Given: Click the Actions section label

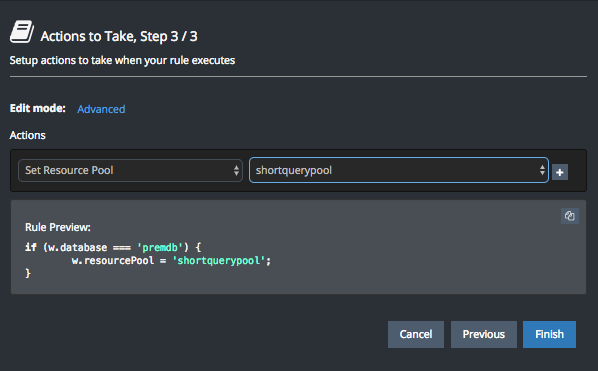Looking at the screenshot, I should tap(27, 135).
